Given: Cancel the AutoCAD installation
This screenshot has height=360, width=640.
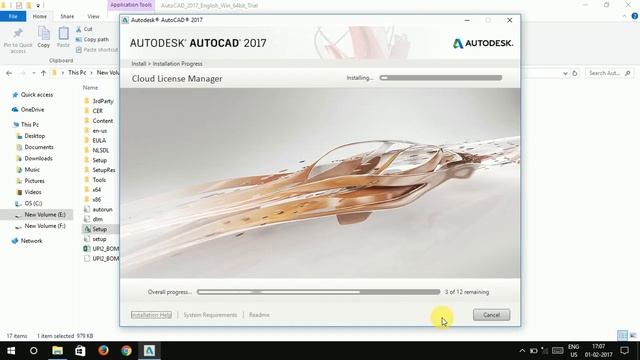Looking at the screenshot, I should coord(491,315).
